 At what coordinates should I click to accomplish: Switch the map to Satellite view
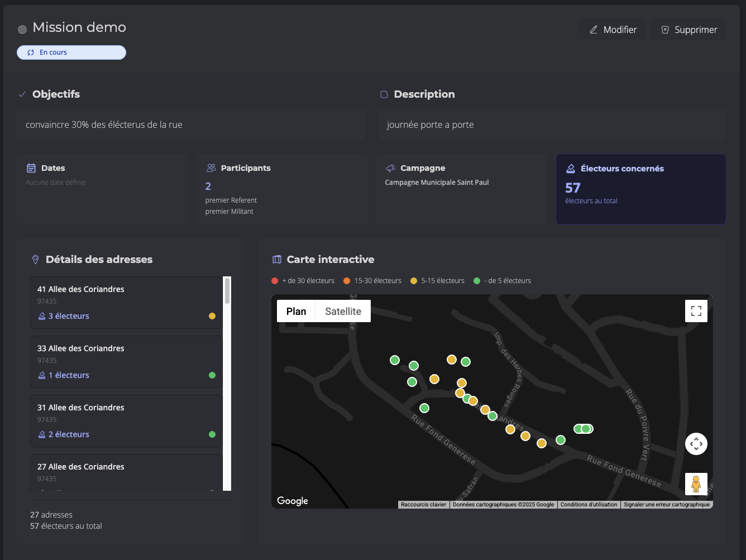pyautogui.click(x=343, y=311)
